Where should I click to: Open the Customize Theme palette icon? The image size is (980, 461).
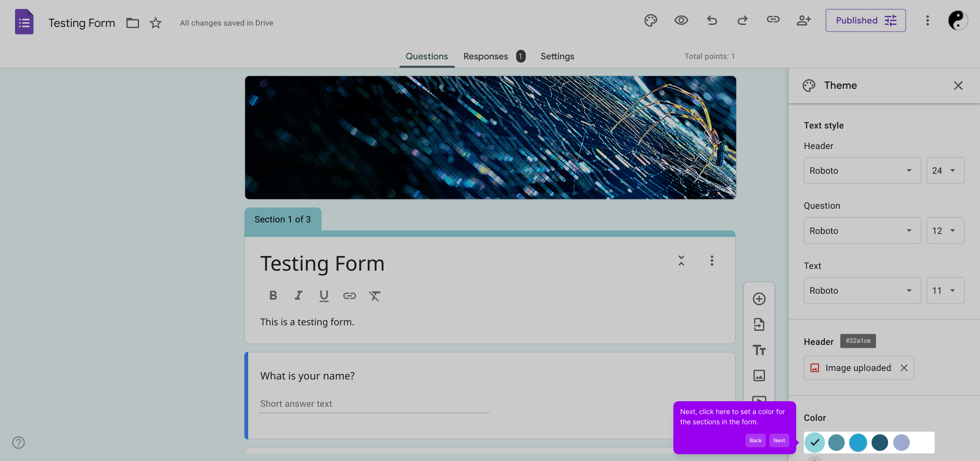(x=650, y=20)
